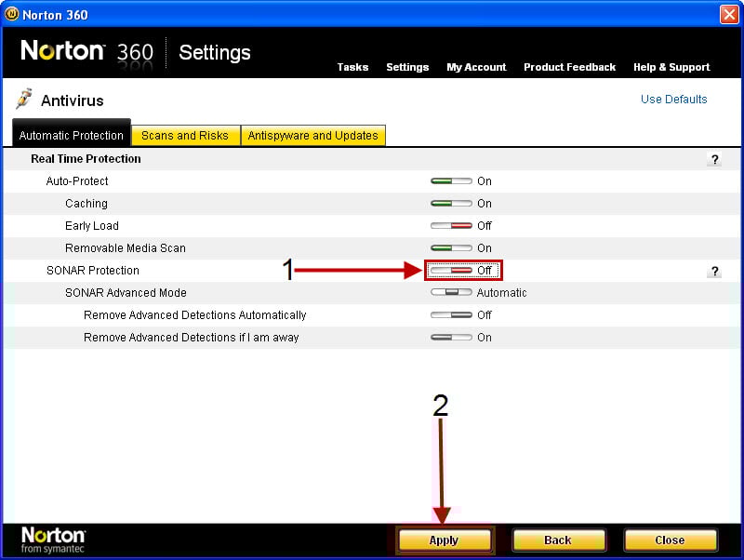The width and height of the screenshot is (744, 560).
Task: Click the SONAR Protection label
Action: (x=93, y=270)
